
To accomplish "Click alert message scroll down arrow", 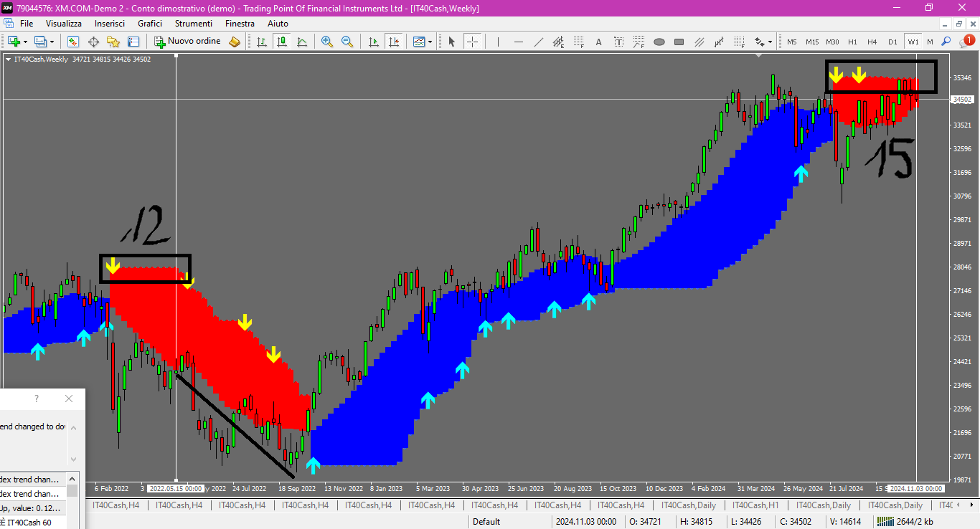I will click(x=73, y=459).
